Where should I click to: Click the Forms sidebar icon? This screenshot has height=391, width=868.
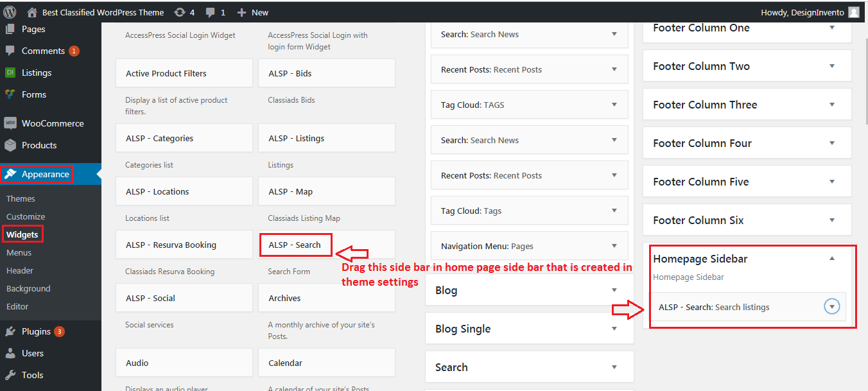click(x=10, y=94)
